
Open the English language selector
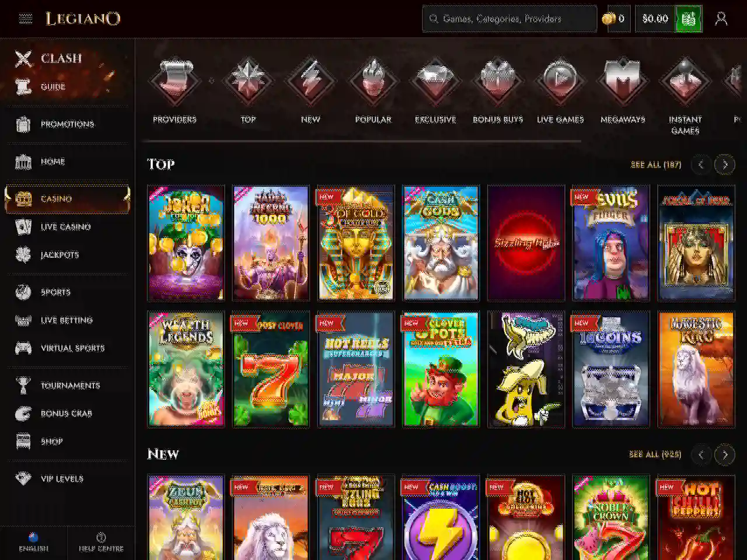click(x=33, y=542)
